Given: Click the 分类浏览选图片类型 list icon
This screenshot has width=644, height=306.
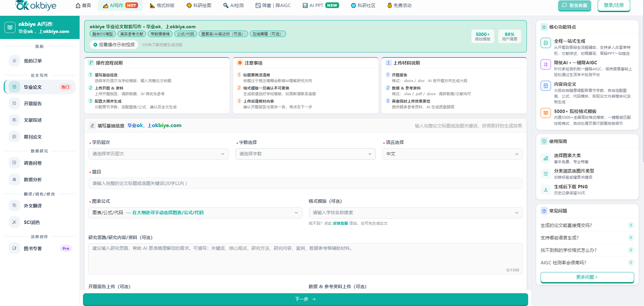Looking at the screenshot, I should [x=546, y=174].
